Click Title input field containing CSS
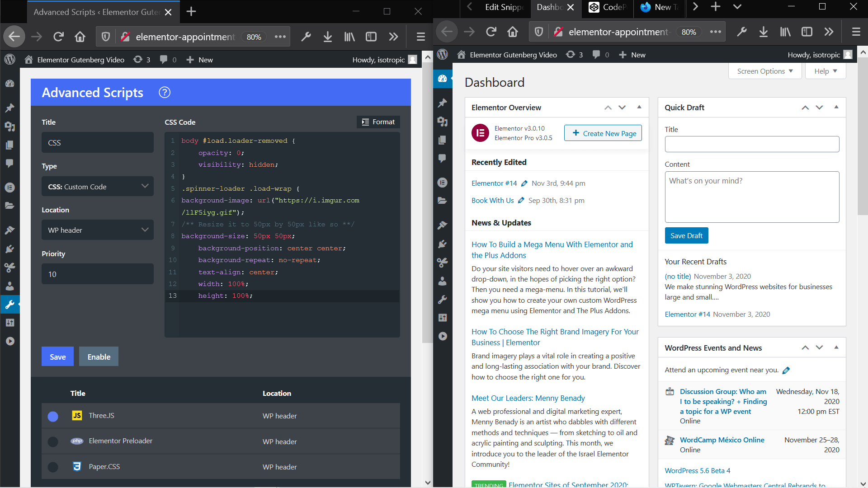The image size is (868, 488). pyautogui.click(x=98, y=142)
